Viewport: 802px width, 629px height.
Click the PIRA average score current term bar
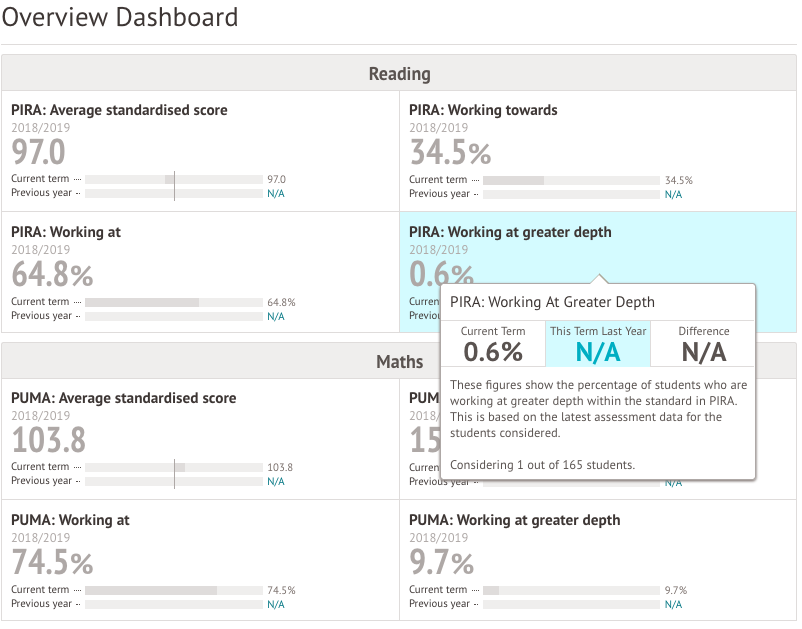(x=173, y=179)
